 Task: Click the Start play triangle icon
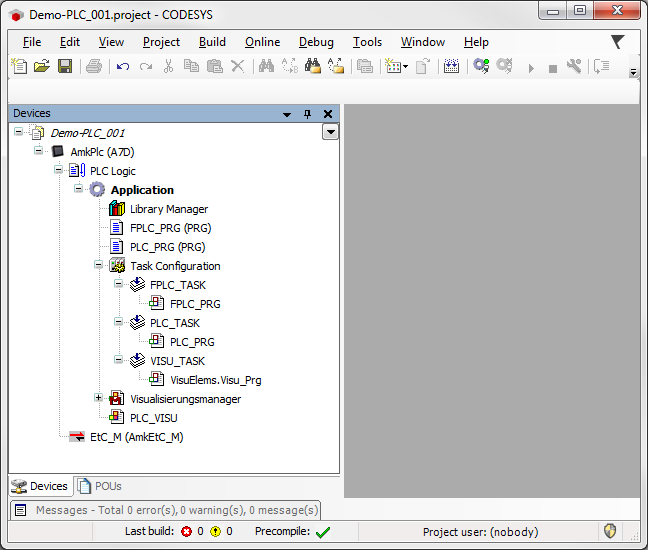(x=531, y=68)
